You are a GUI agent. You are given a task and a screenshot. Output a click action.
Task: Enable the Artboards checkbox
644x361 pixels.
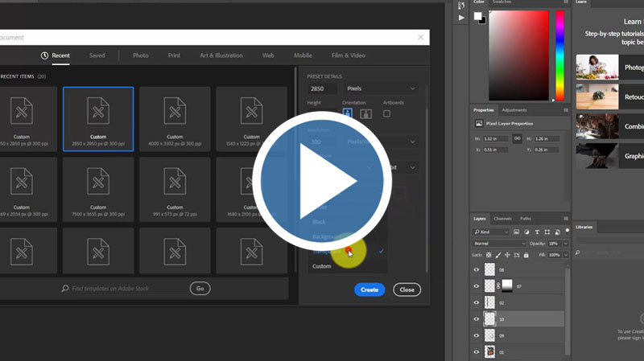387,114
